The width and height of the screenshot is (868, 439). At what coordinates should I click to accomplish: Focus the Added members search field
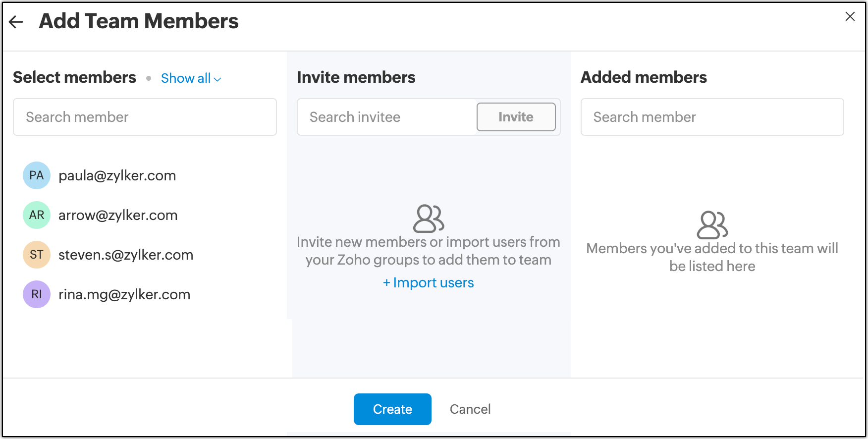(x=712, y=117)
